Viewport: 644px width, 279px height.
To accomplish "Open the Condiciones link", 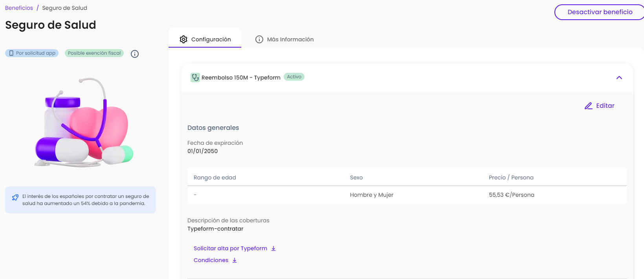I will coord(211,260).
